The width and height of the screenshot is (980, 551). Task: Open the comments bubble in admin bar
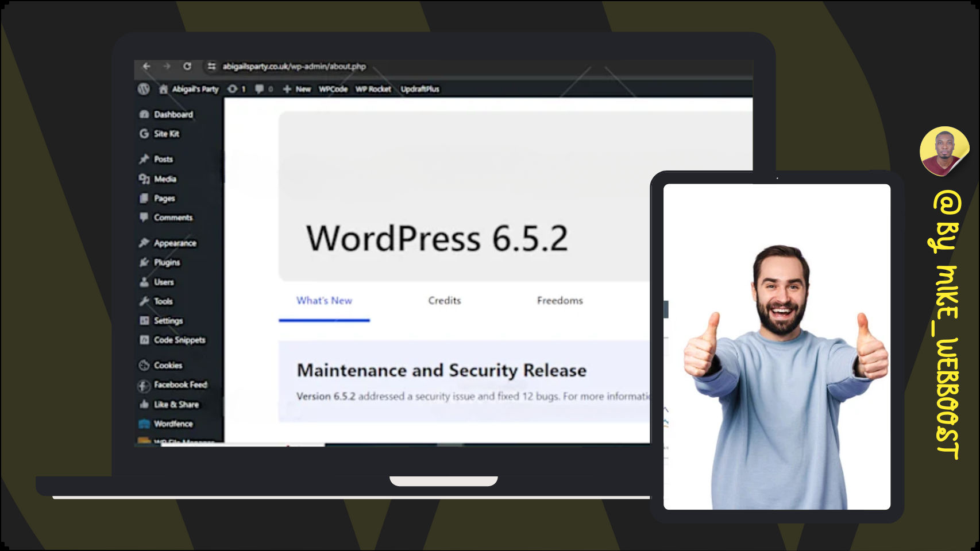coord(264,89)
